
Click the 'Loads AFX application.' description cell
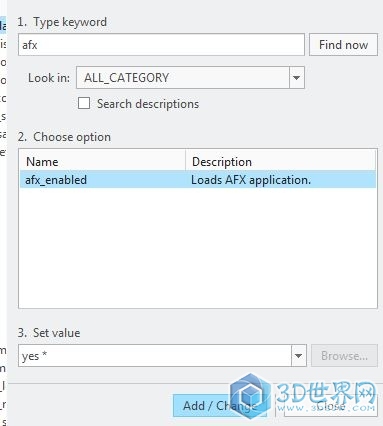tap(251, 180)
